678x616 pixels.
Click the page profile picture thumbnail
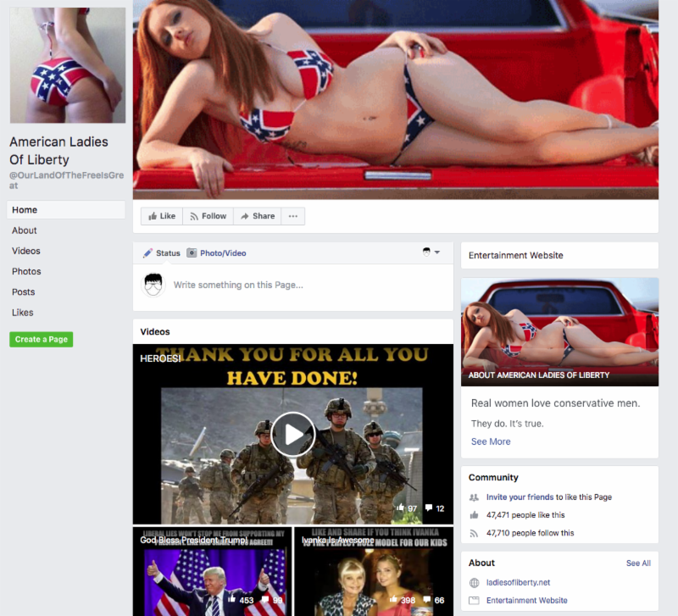click(x=68, y=65)
